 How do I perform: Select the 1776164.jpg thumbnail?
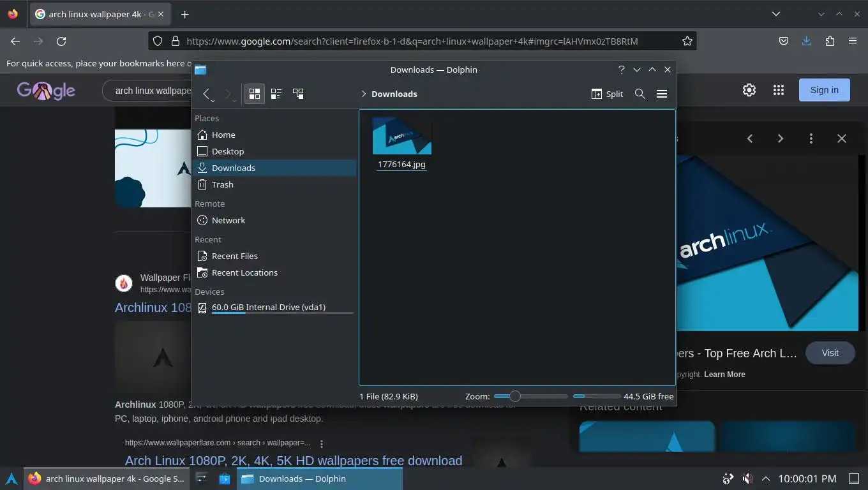click(x=402, y=135)
